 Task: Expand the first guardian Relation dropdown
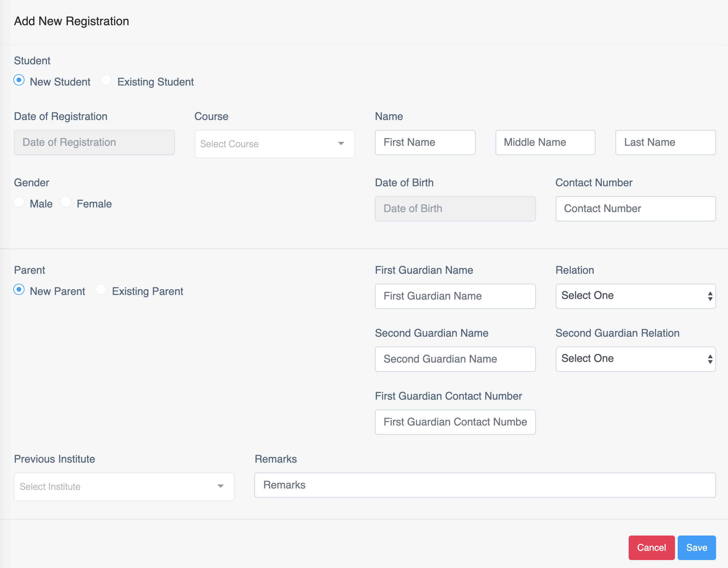635,296
